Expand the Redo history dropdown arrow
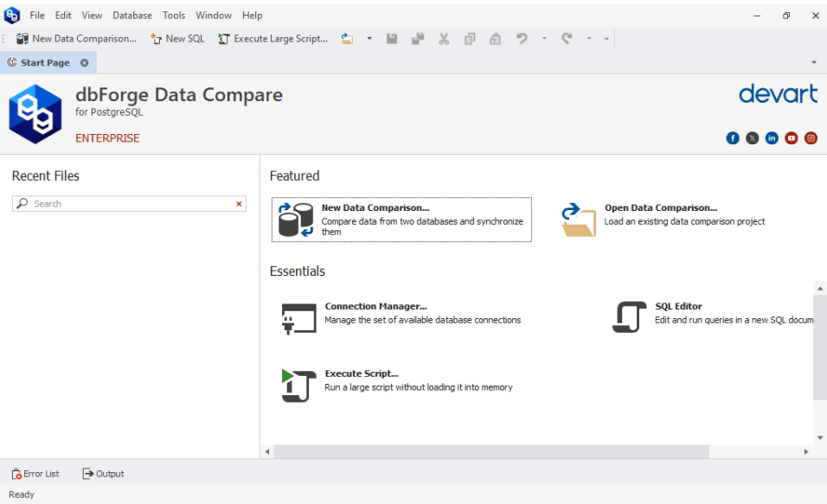Image resolution: width=827 pixels, height=504 pixels. point(589,39)
